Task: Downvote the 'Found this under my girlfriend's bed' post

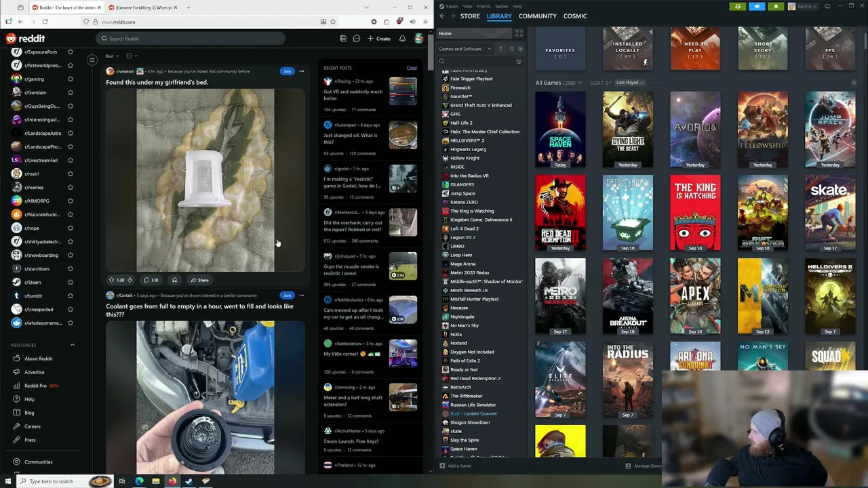Action: pyautogui.click(x=130, y=280)
